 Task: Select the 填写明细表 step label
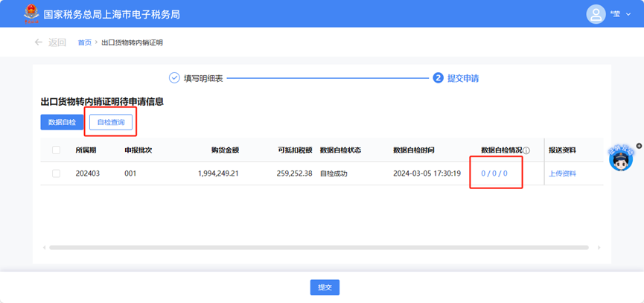203,78
